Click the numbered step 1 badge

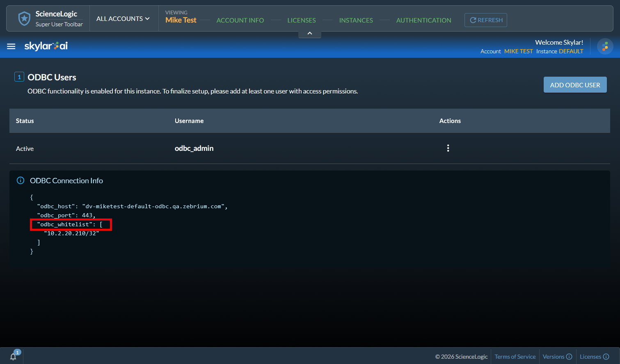pos(19,77)
